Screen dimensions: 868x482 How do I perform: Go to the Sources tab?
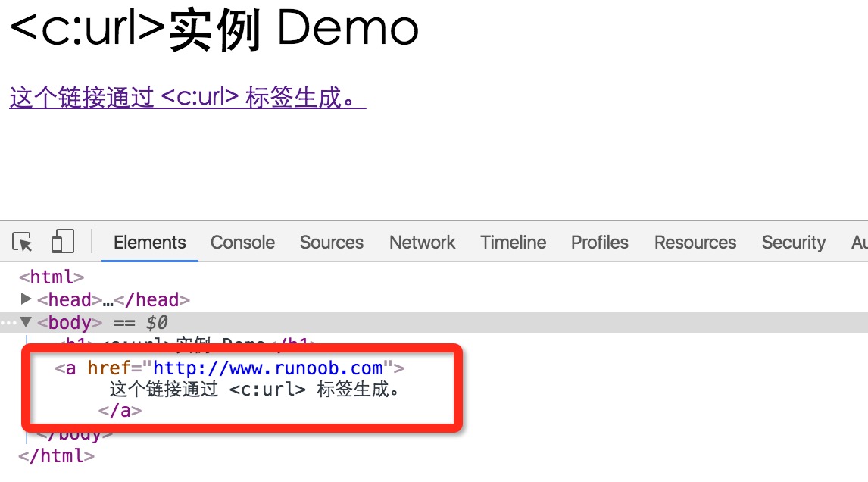331,243
